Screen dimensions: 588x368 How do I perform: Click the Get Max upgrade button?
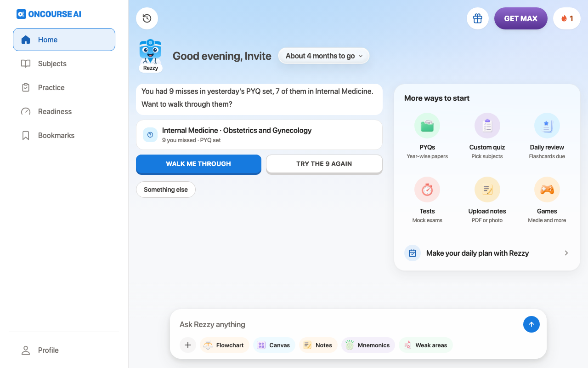click(521, 18)
